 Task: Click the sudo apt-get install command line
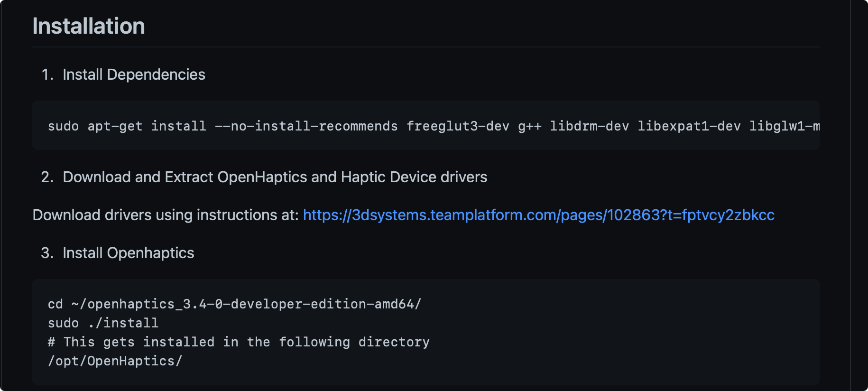[434, 126]
